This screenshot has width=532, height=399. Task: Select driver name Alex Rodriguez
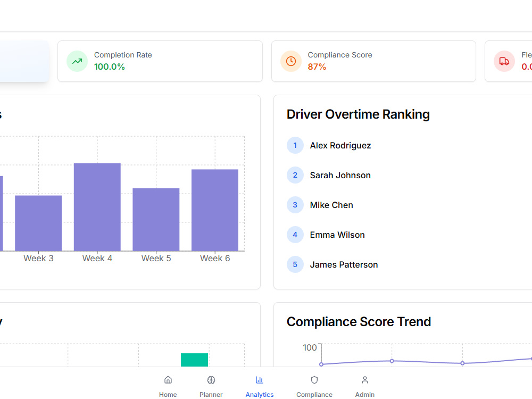340,146
